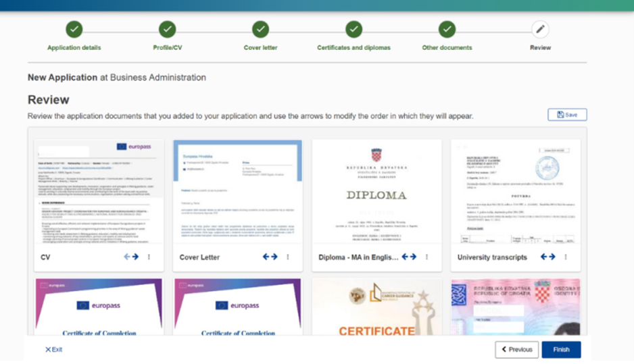Screen dimensions: 634x364
Task: Click the 'New Application at Business Administration' heading
Action: tap(117, 78)
